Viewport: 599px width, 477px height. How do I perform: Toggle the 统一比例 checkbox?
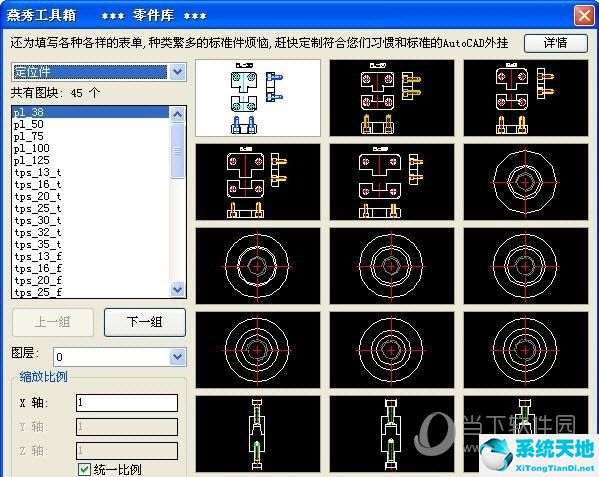[x=84, y=469]
